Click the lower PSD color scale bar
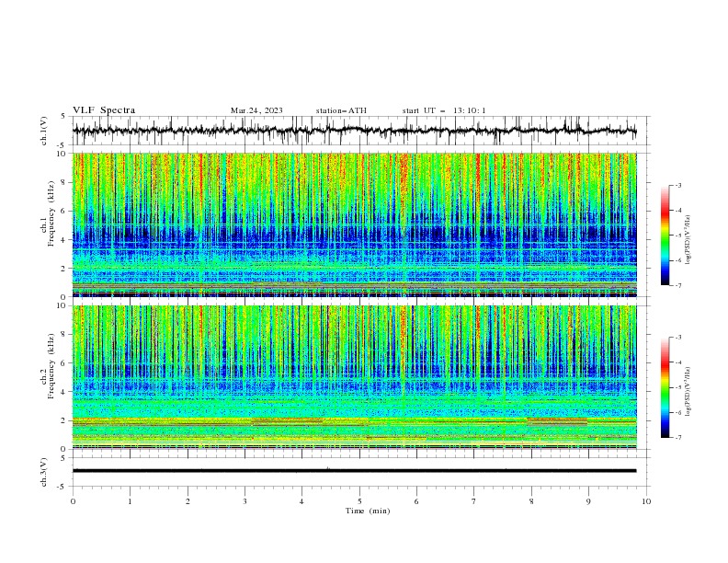 tap(665, 387)
